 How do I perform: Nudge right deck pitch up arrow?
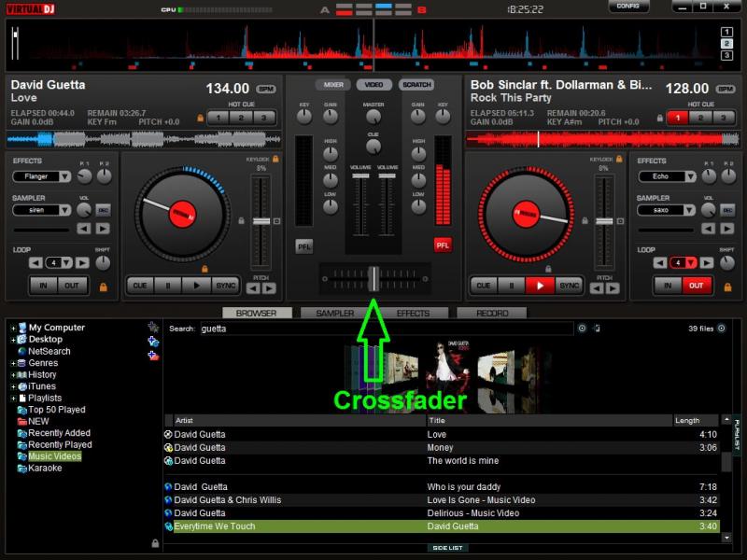613,288
